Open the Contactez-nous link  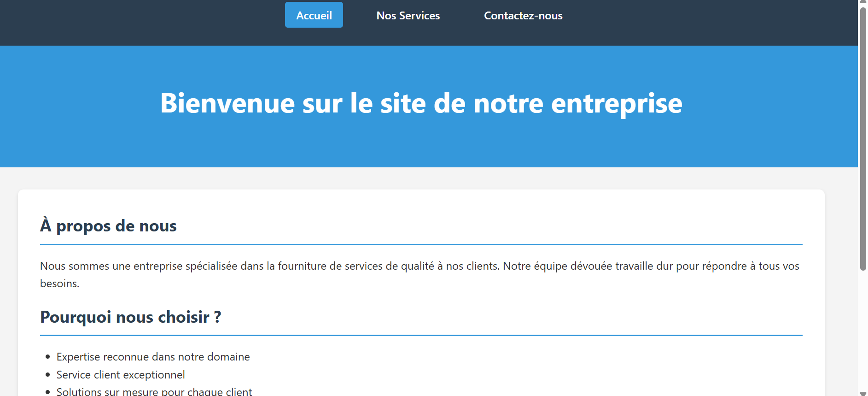(x=523, y=16)
